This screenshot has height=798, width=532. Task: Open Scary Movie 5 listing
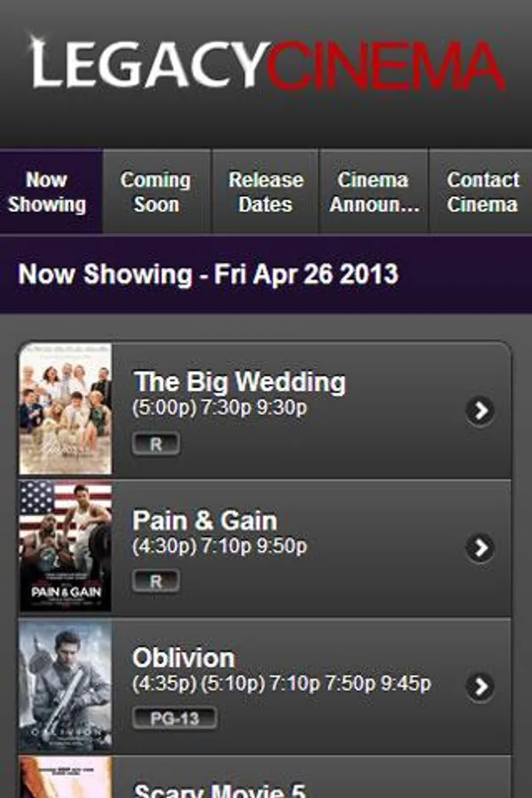pyautogui.click(x=265, y=777)
